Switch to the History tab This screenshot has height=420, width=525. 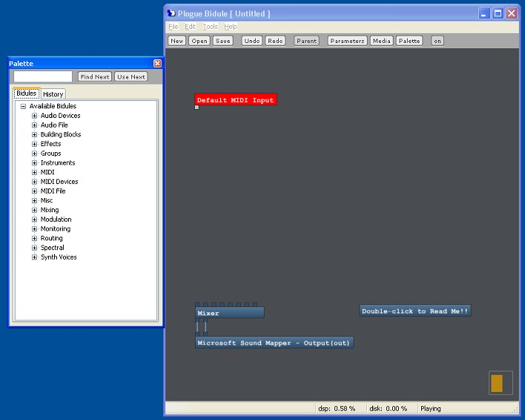click(x=53, y=94)
